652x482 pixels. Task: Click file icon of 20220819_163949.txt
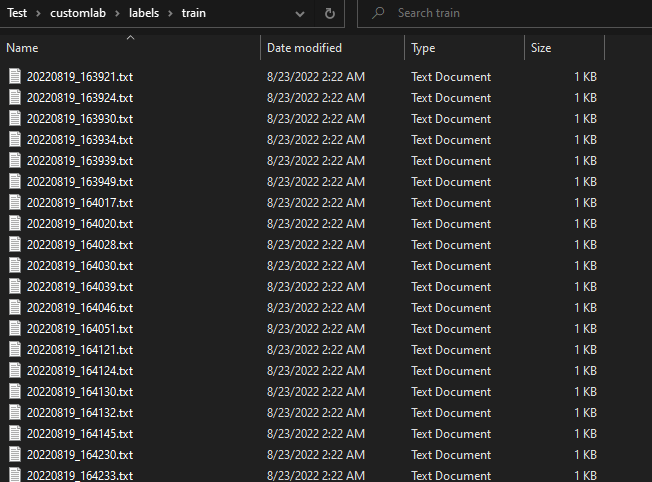(15, 181)
